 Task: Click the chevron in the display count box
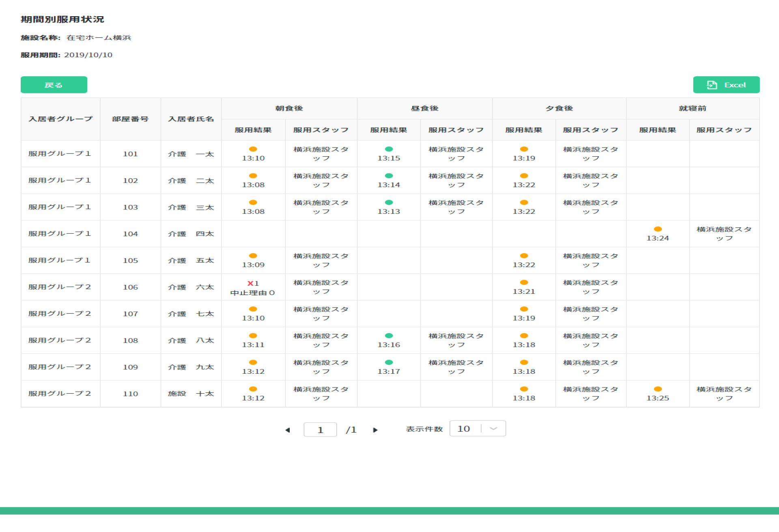click(x=493, y=429)
